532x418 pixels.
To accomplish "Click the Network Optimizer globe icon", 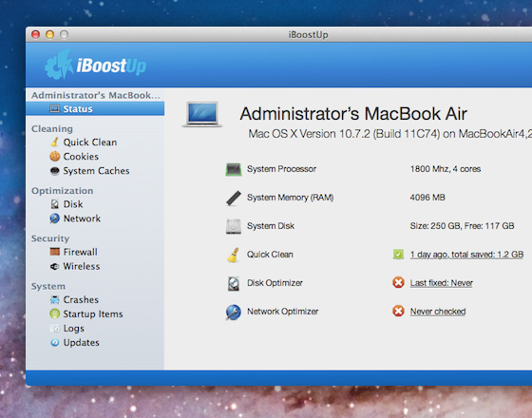I will click(234, 313).
